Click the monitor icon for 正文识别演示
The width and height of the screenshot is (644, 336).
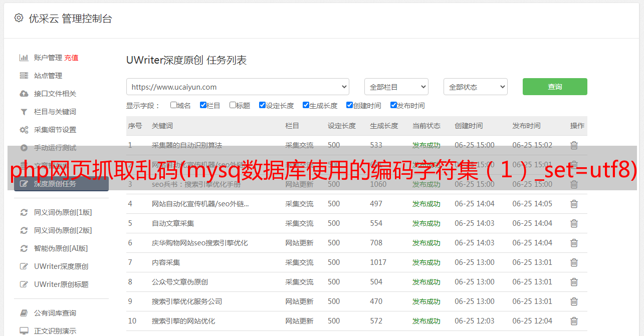(24, 331)
